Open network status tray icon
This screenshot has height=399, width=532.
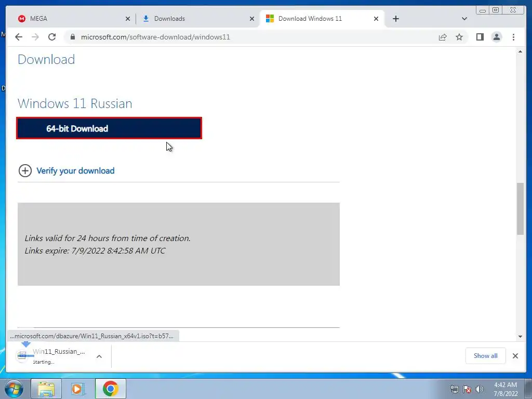pyautogui.click(x=454, y=389)
